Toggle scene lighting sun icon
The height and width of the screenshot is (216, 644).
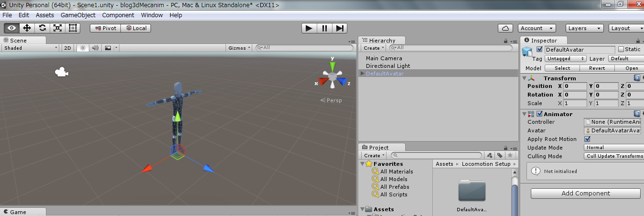[x=83, y=48]
